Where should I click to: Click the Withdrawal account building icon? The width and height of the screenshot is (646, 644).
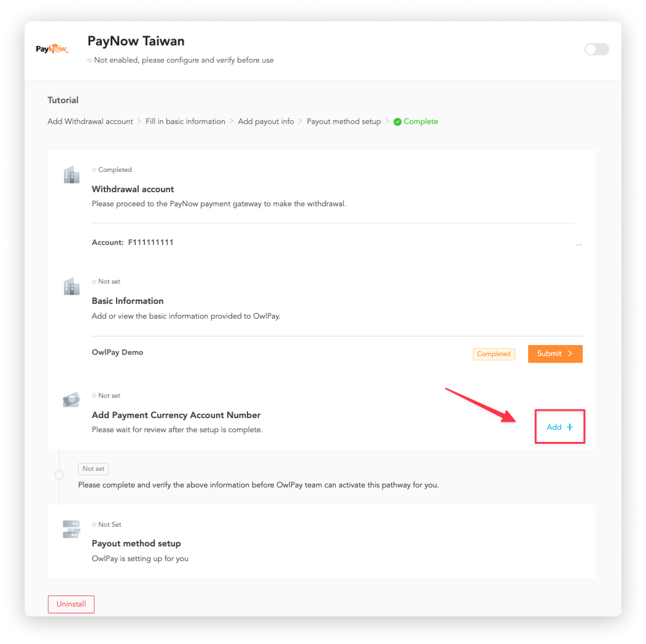(72, 175)
